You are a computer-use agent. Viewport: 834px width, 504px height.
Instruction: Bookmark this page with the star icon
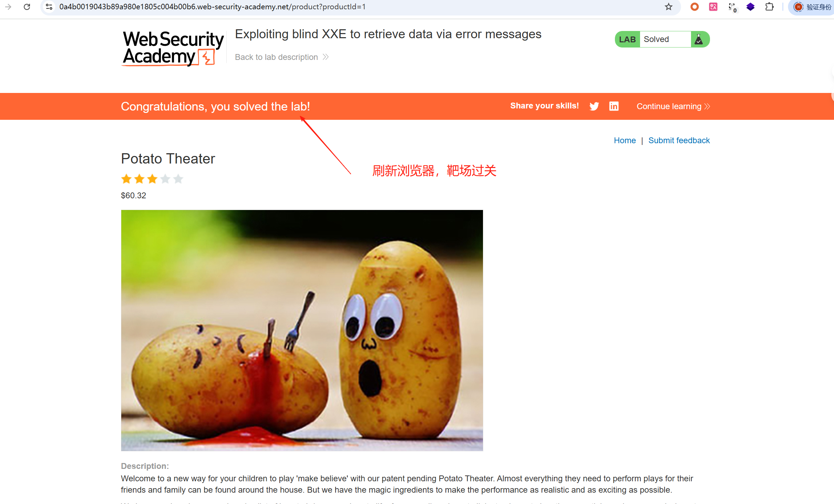point(668,7)
